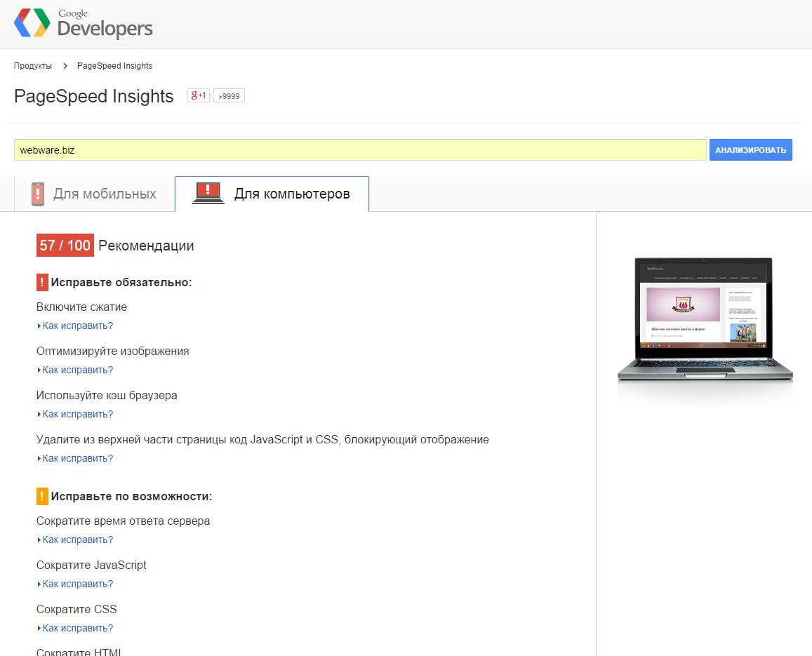This screenshot has height=656, width=812.
Task: Open the Продукты breadcrumb link
Action: pyautogui.click(x=32, y=66)
